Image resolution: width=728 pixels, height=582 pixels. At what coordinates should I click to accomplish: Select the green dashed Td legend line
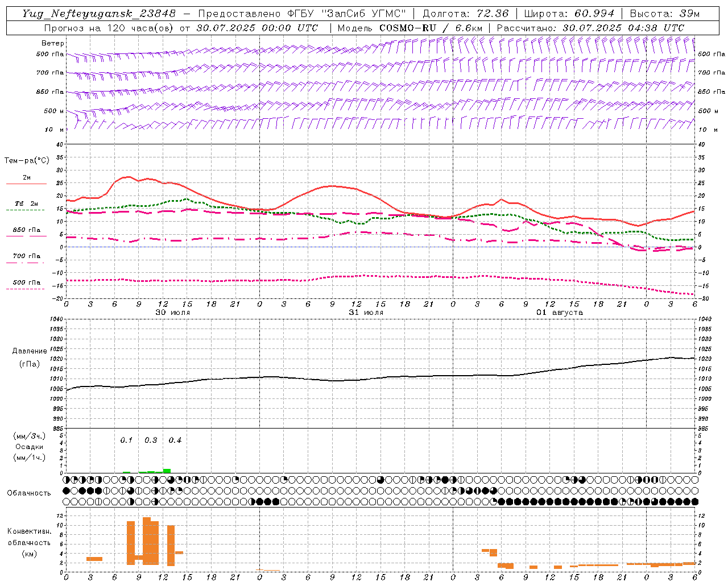26,210
